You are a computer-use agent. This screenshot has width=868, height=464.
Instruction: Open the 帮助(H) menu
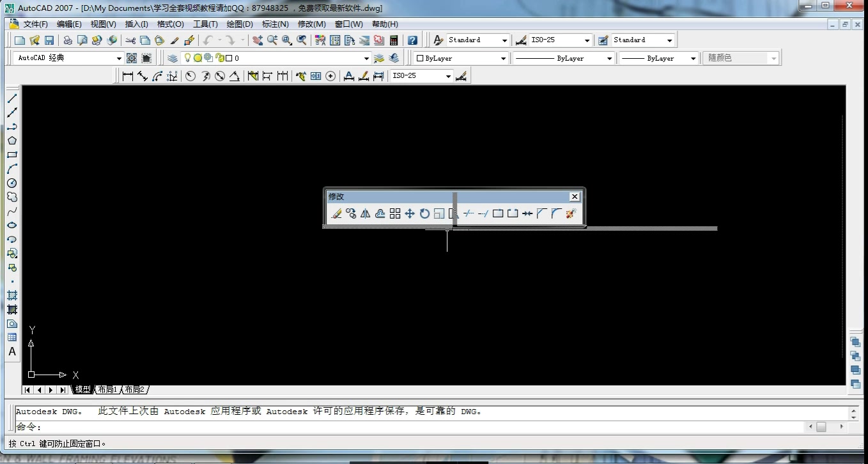(385, 24)
